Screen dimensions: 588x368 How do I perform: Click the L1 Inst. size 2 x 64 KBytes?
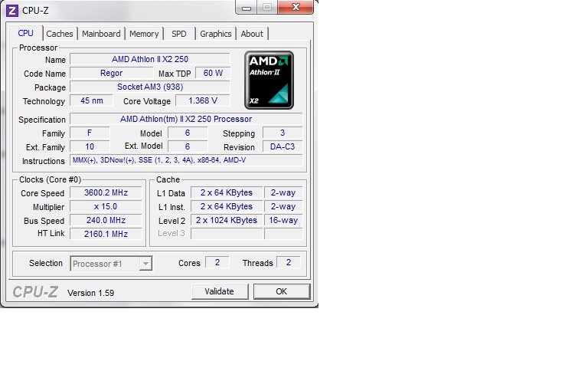(x=227, y=206)
